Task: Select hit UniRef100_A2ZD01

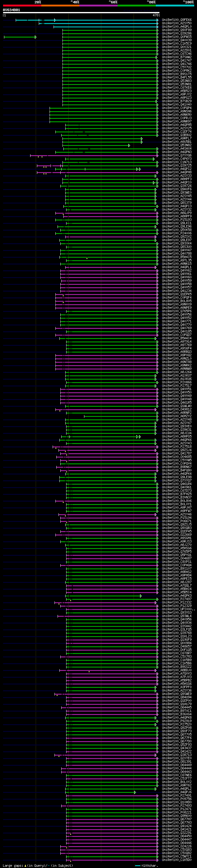Action: (177, 50)
